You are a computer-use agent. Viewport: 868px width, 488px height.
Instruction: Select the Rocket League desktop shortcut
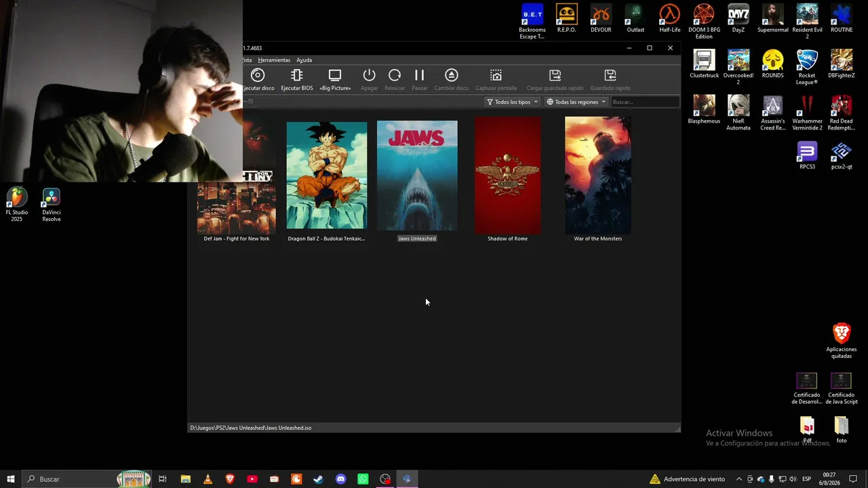807,67
